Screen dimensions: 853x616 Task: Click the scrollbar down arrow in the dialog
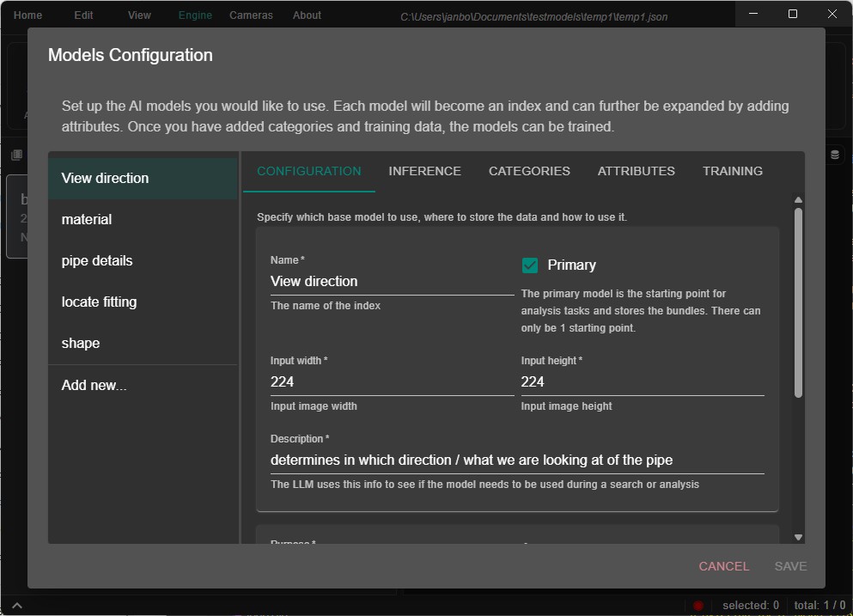click(x=798, y=535)
